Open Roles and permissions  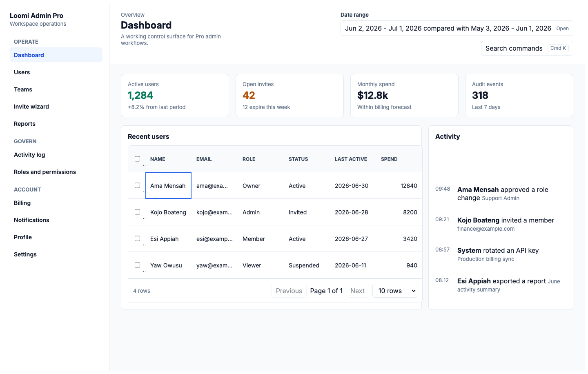pyautogui.click(x=56, y=172)
